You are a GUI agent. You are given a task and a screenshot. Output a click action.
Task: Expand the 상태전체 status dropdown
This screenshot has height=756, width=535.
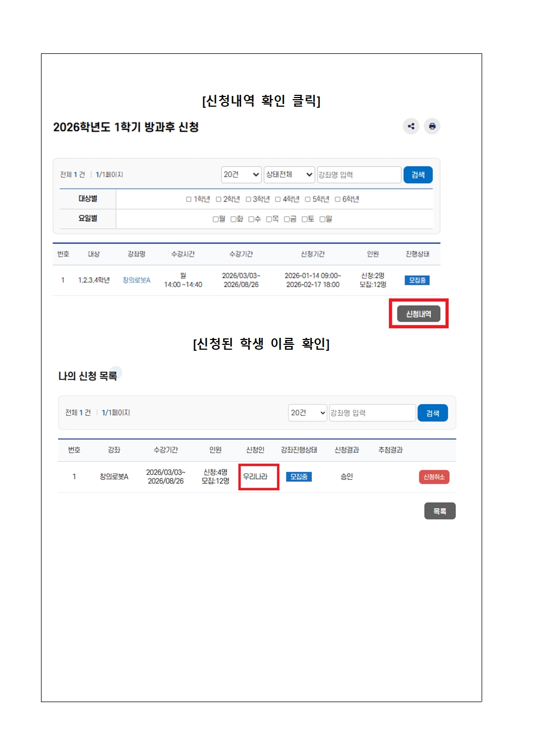tap(289, 175)
